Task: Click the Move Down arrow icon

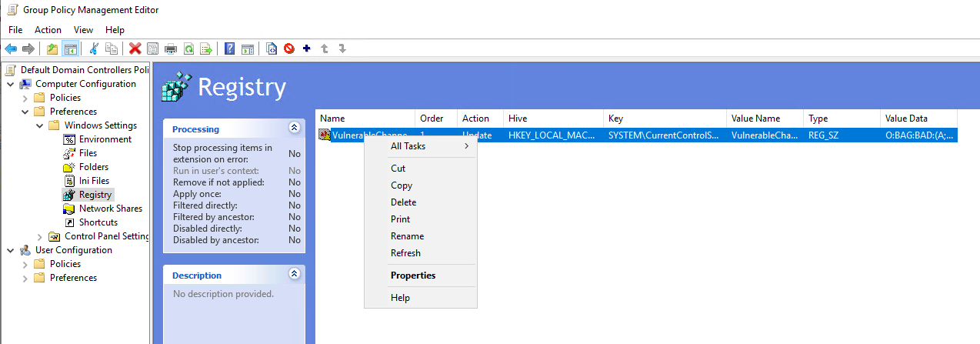Action: click(342, 48)
